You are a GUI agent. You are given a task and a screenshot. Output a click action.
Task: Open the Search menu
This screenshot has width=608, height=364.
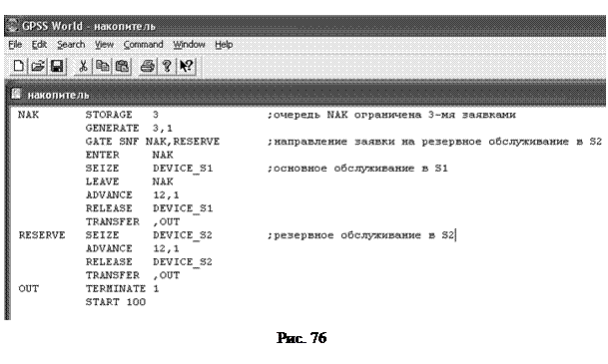[x=71, y=45]
